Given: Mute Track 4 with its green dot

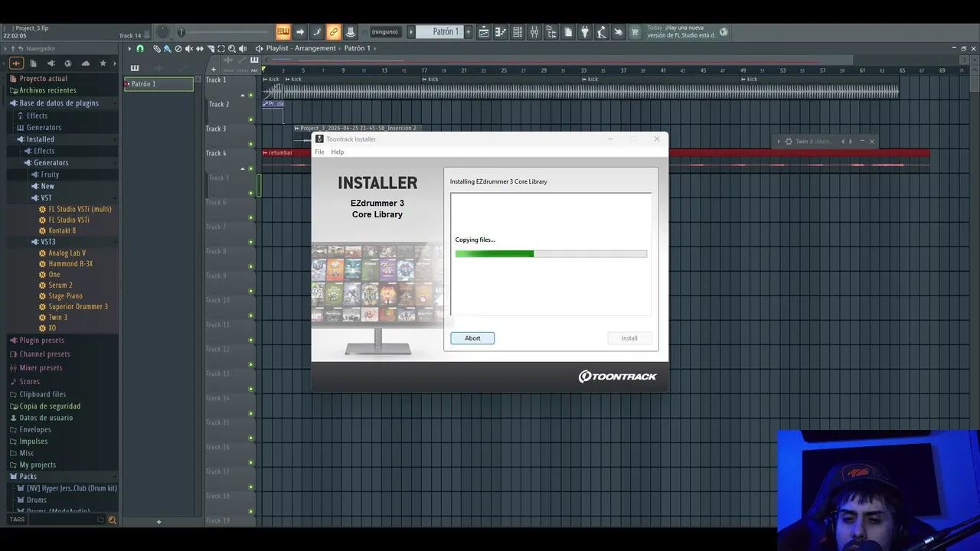Looking at the screenshot, I should point(250,168).
